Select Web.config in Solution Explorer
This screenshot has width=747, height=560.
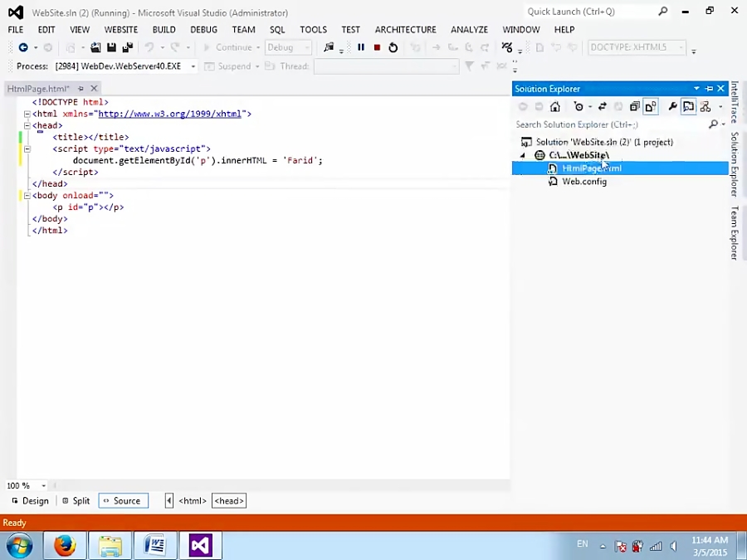584,182
